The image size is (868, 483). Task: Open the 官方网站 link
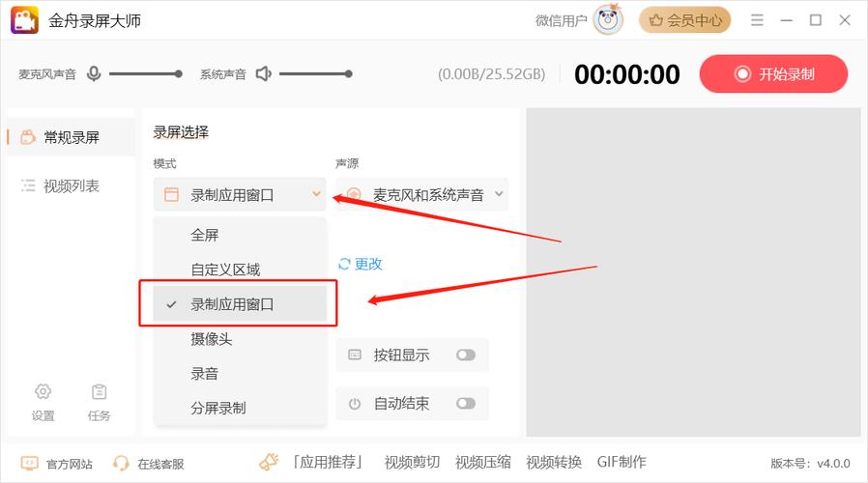coord(70,464)
